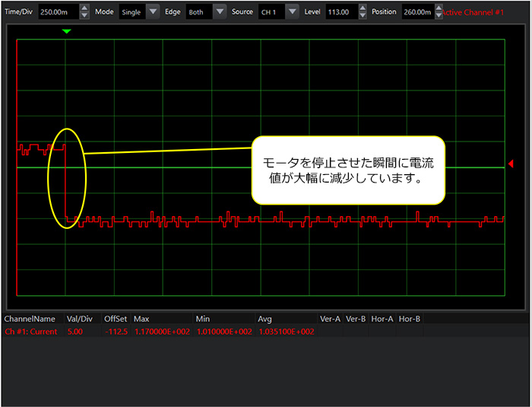532x407 pixels.
Task: Expand the Edge dropdown arrow
Action: point(220,12)
